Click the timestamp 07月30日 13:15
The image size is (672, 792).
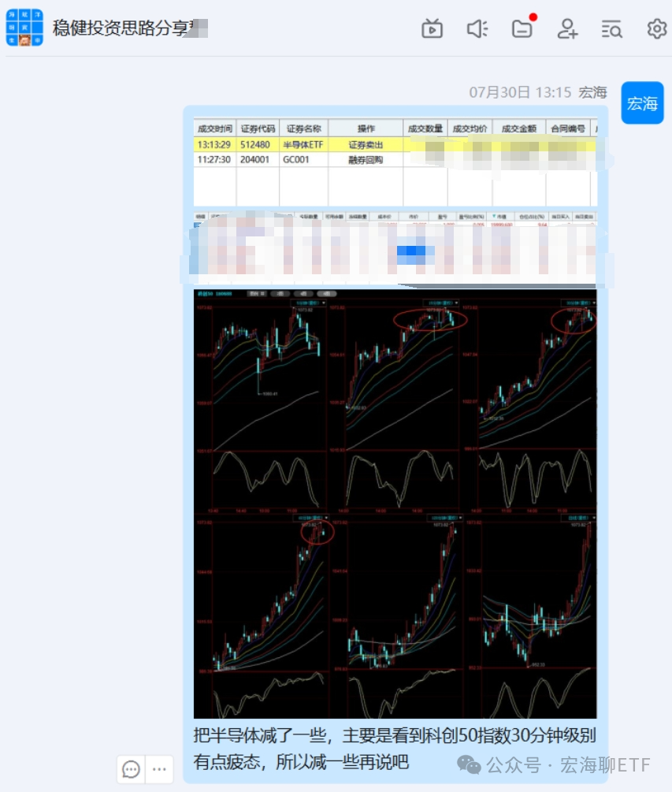coord(520,92)
